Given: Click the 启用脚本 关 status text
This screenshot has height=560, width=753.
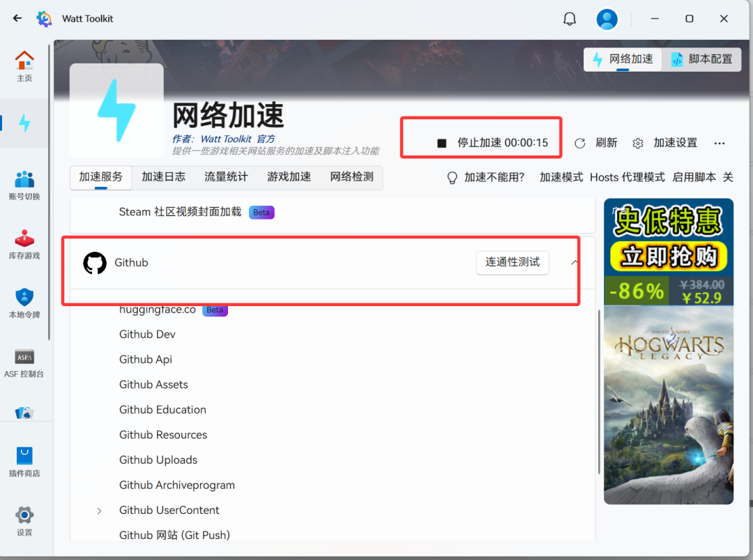Looking at the screenshot, I should coord(703,177).
